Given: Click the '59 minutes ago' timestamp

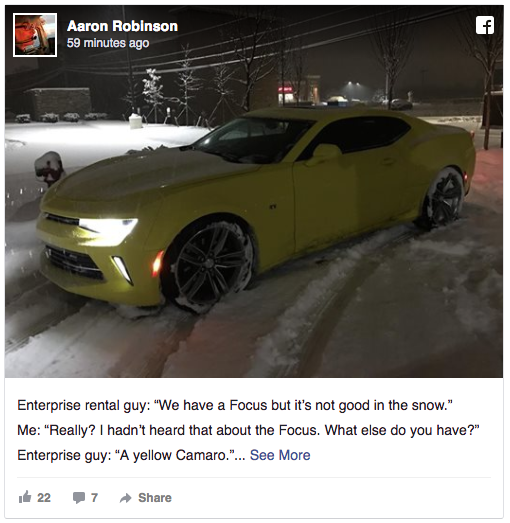Looking at the screenshot, I should pyautogui.click(x=108, y=43).
